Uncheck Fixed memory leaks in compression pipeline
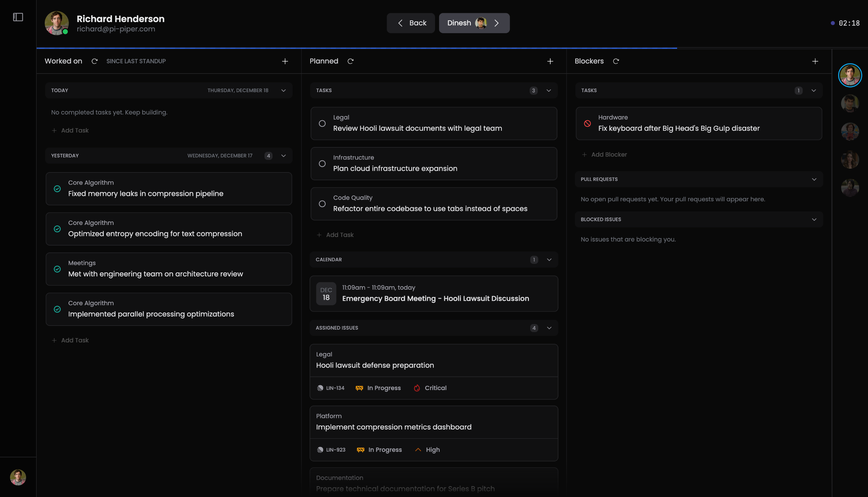This screenshot has width=868, height=497. click(57, 189)
